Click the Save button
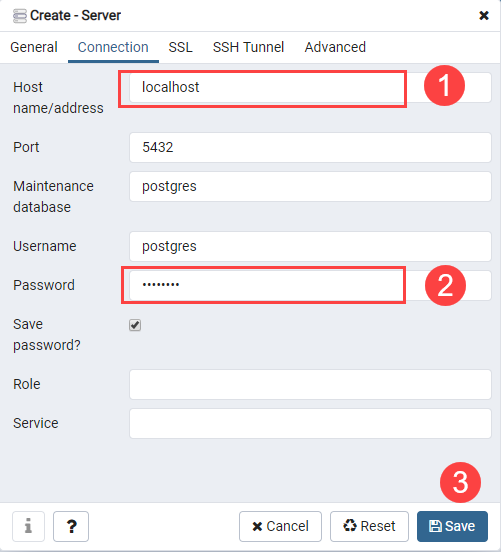The width and height of the screenshot is (501, 552). coord(452,526)
